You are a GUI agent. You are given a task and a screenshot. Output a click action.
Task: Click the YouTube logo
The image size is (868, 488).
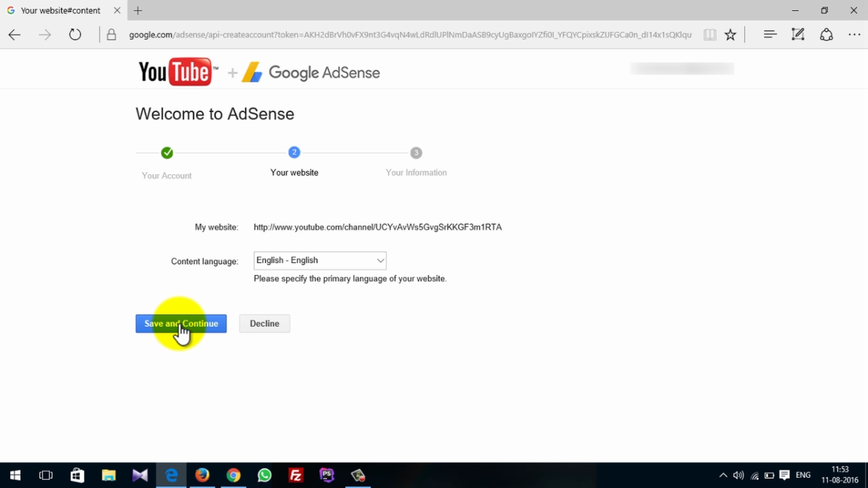point(178,72)
